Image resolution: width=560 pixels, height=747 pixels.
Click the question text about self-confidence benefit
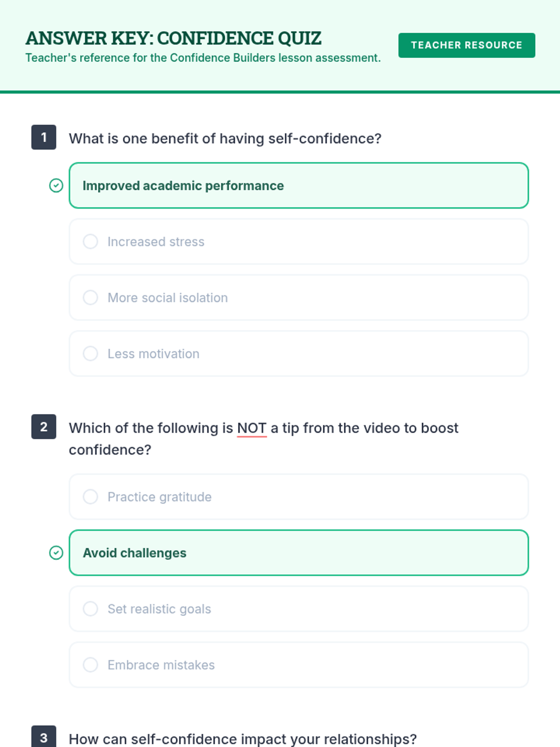[225, 139]
